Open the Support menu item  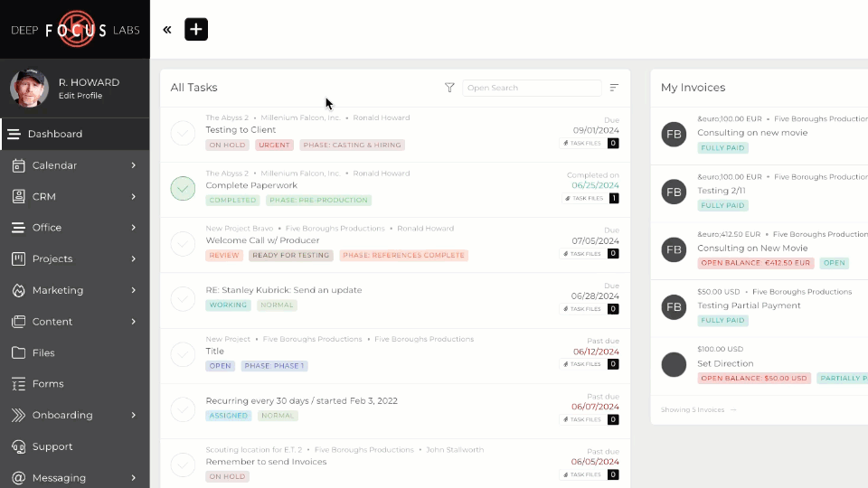[x=75, y=446]
